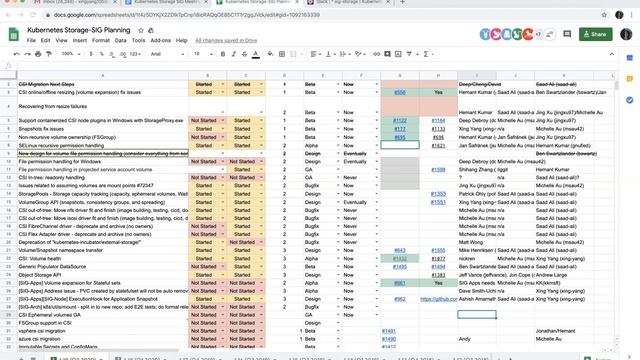
Task: Open the https://github.com link in ExecutionHook row
Action: click(x=439, y=299)
